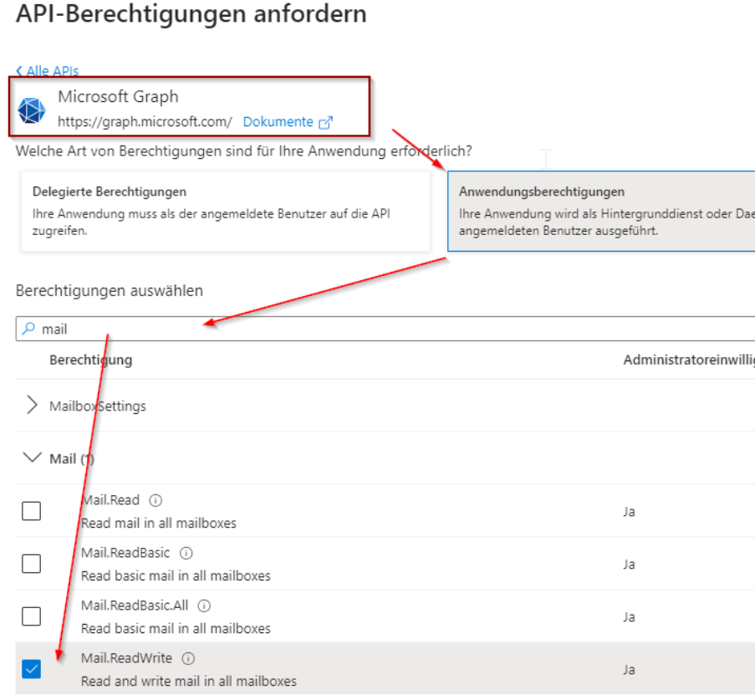Click the Microsoft Graph title text
This screenshot has height=700, width=755.
[118, 96]
